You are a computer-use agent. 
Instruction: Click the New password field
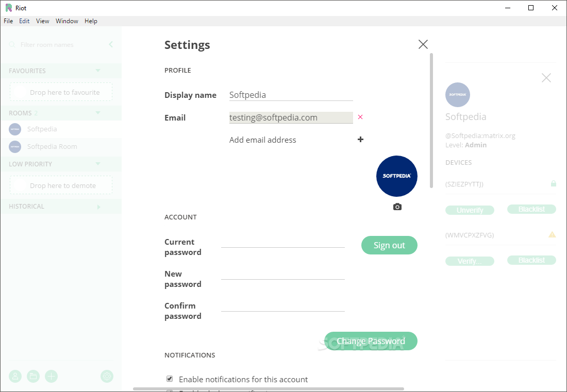pyautogui.click(x=283, y=274)
